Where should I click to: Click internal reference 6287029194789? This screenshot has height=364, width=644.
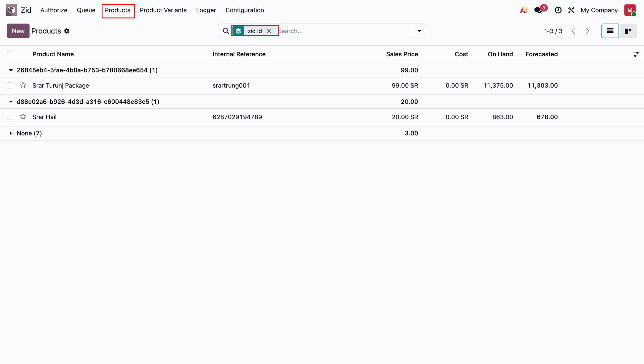237,117
